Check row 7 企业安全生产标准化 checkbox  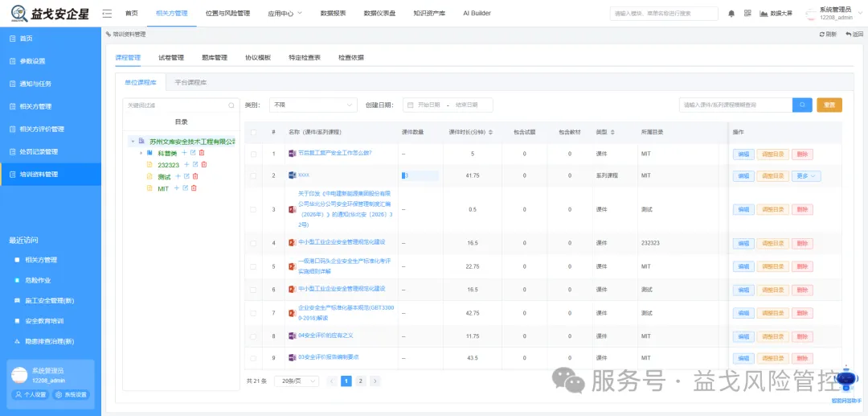tap(253, 313)
